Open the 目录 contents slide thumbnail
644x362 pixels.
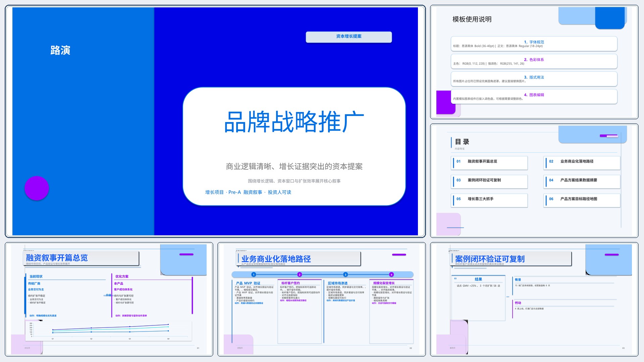coord(534,181)
